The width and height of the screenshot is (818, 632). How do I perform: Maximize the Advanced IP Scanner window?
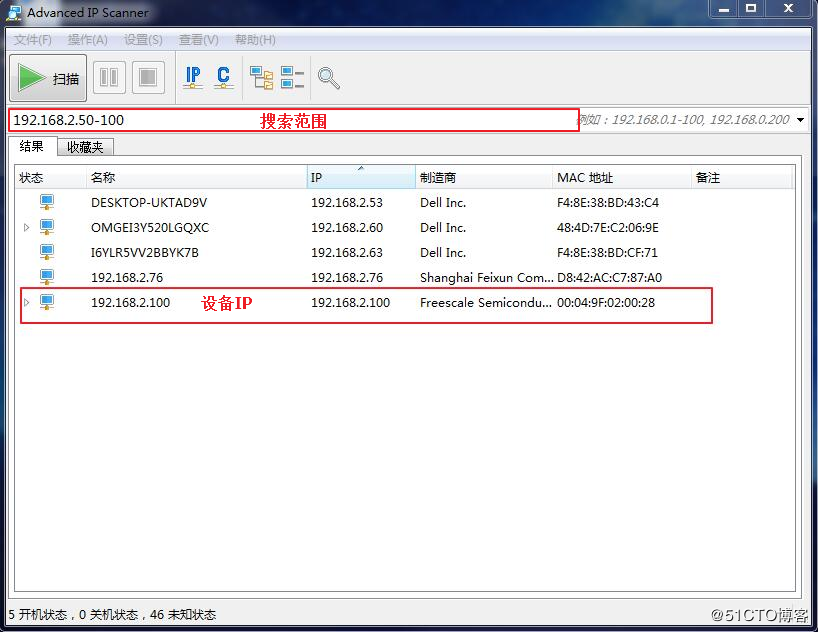click(751, 9)
